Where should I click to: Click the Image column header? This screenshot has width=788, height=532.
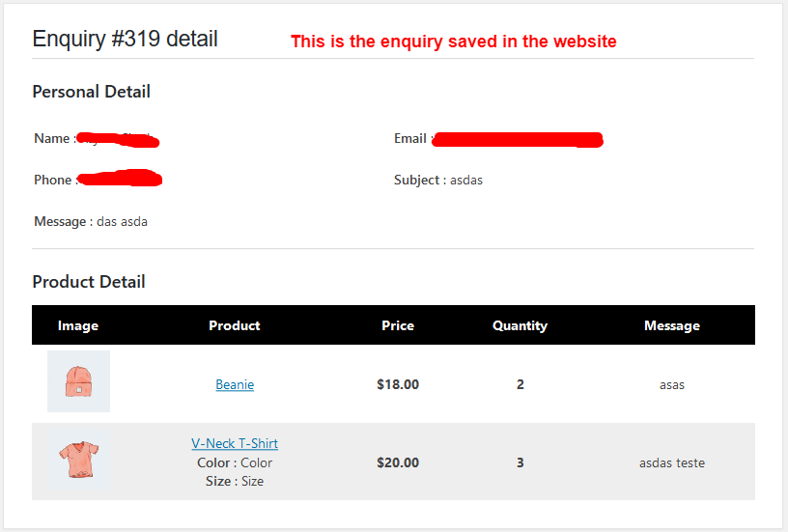tap(78, 325)
